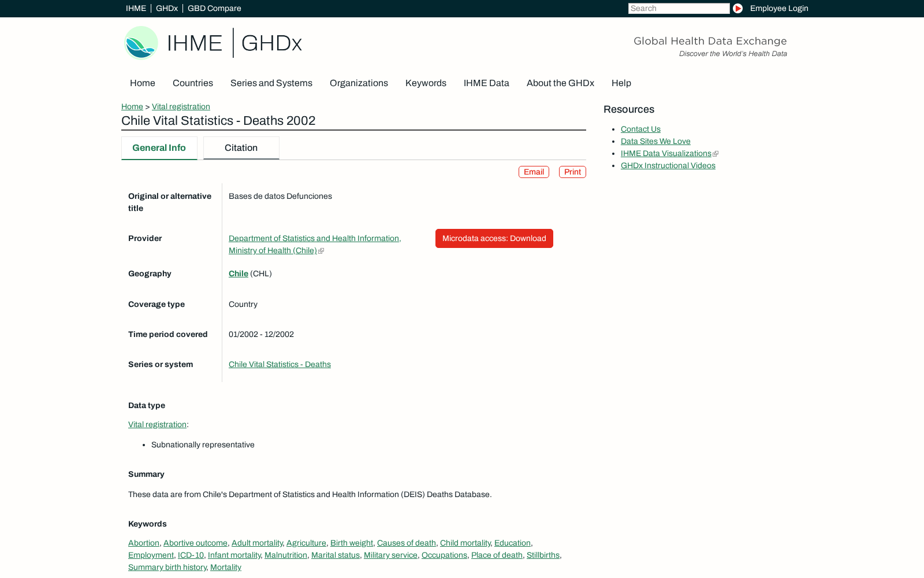The width and height of the screenshot is (924, 578).
Task: Click the '01/2002 - 12/2002' time period text
Action: tap(261, 335)
